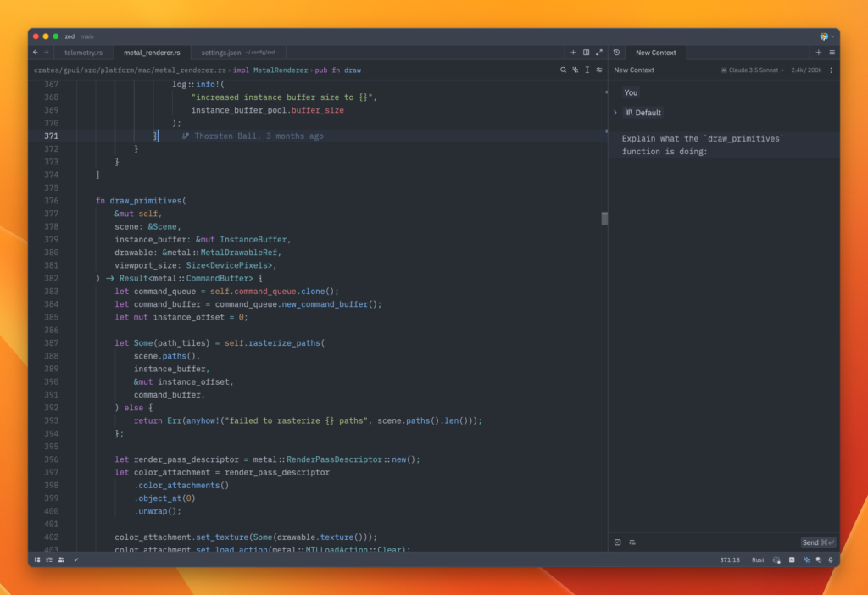Viewport: 868px width, 595px height.
Task: Toggle the notifications bell icon
Action: click(x=831, y=559)
